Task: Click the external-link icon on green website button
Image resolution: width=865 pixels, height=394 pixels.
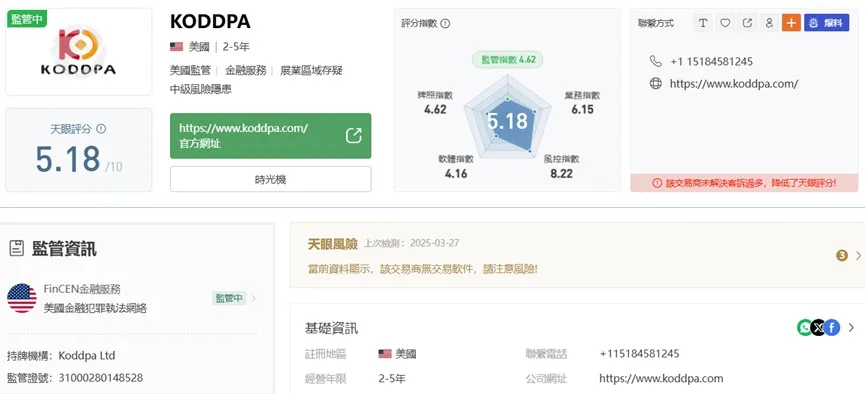Action: click(353, 135)
